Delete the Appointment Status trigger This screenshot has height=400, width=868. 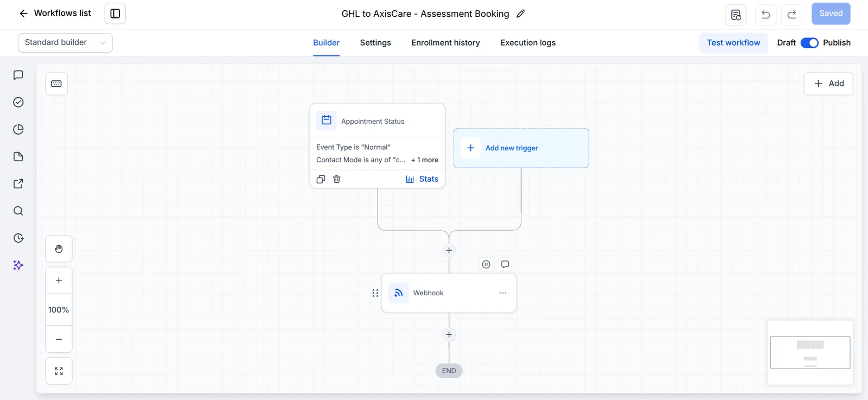pos(336,179)
